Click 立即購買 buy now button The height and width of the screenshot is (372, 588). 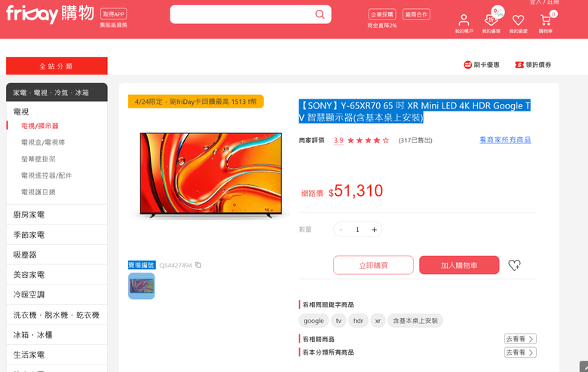373,265
